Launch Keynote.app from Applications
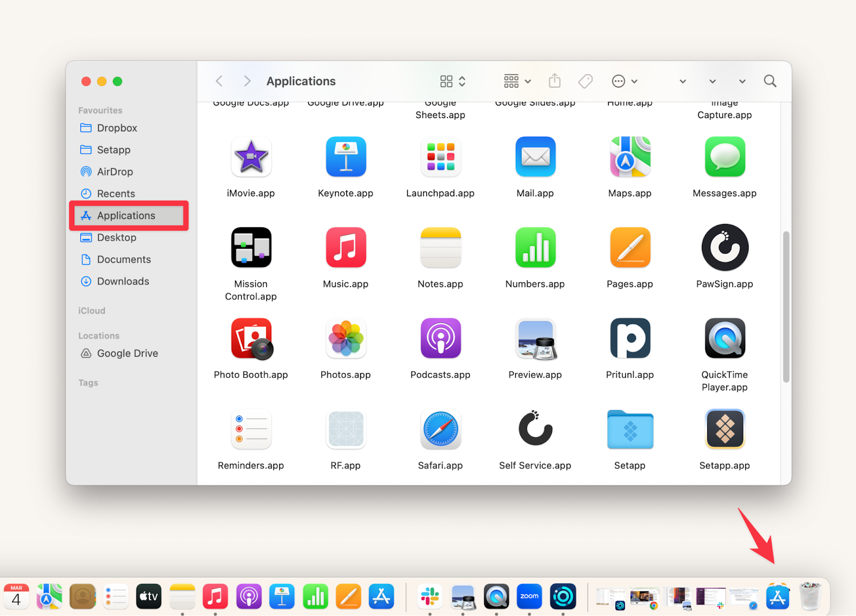This screenshot has height=616, width=856. [346, 157]
